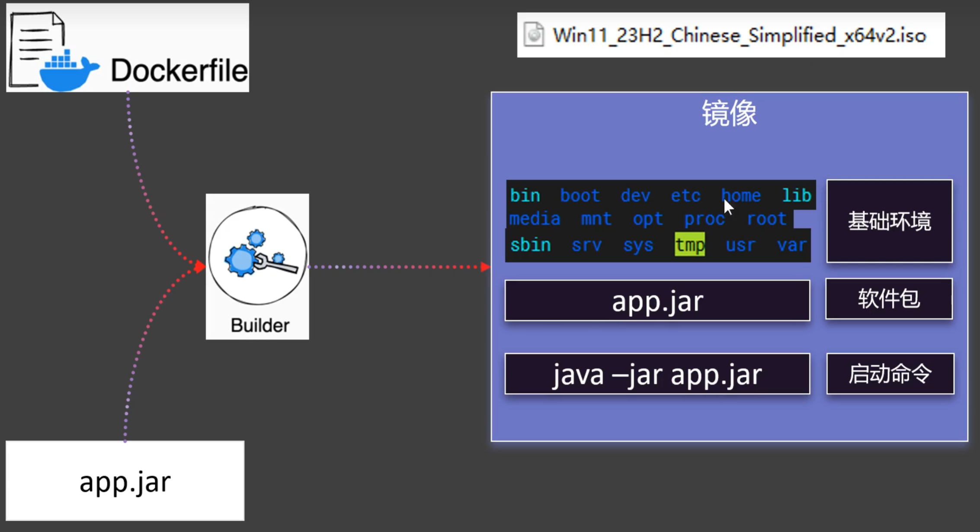Click the ISO disc file icon

coord(534,35)
